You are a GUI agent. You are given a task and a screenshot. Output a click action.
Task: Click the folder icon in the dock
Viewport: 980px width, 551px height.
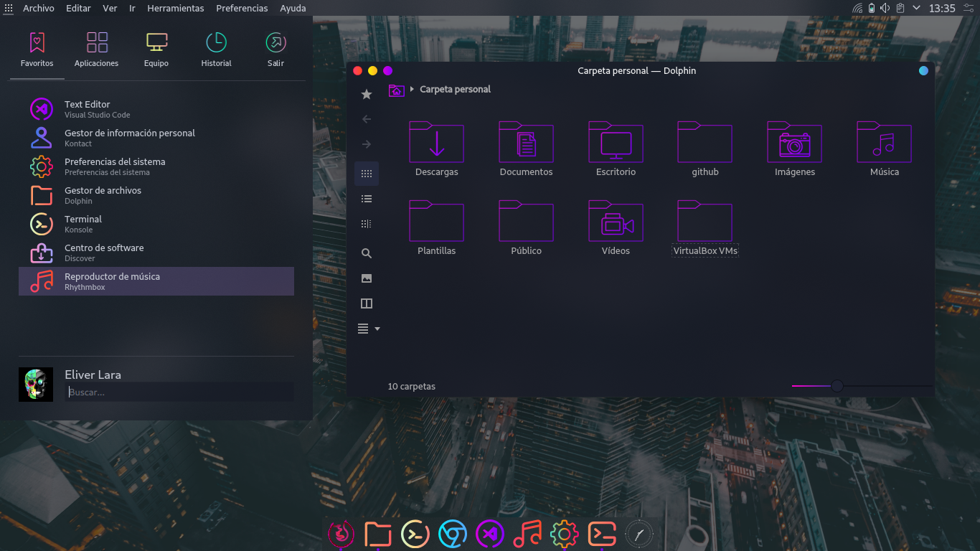[x=378, y=534]
